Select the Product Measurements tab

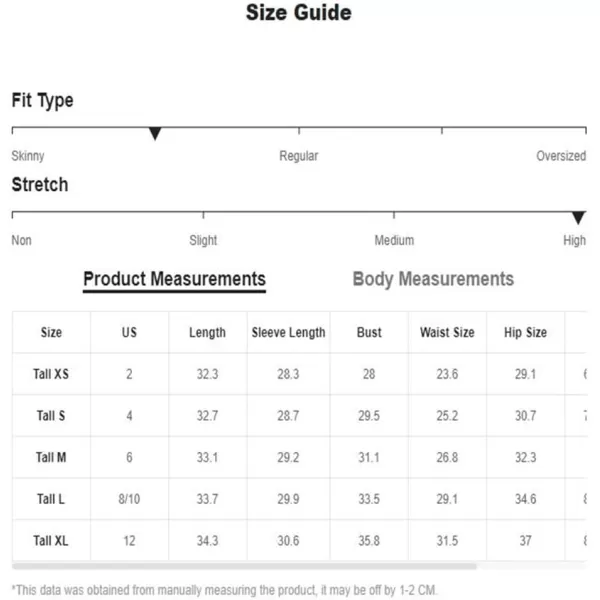click(174, 280)
